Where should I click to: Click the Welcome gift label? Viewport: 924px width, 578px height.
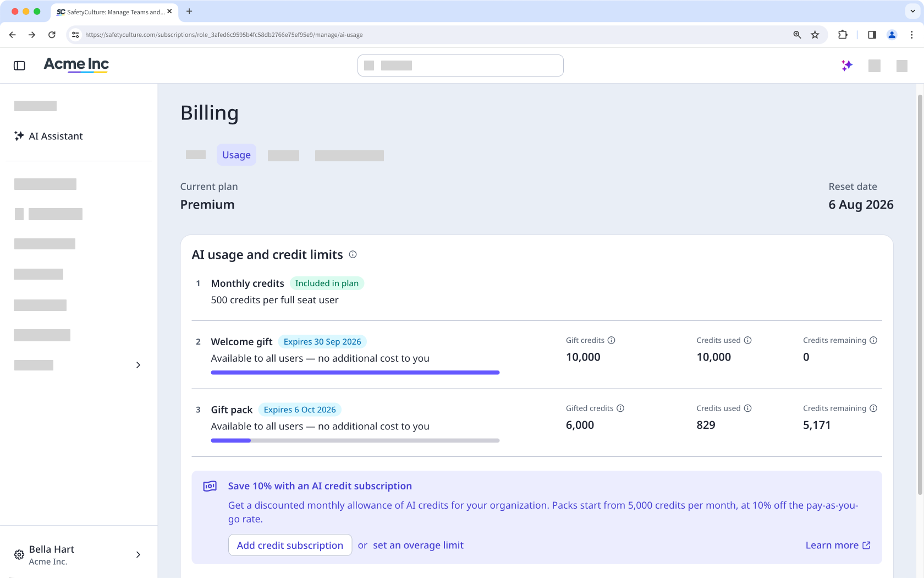(x=241, y=342)
